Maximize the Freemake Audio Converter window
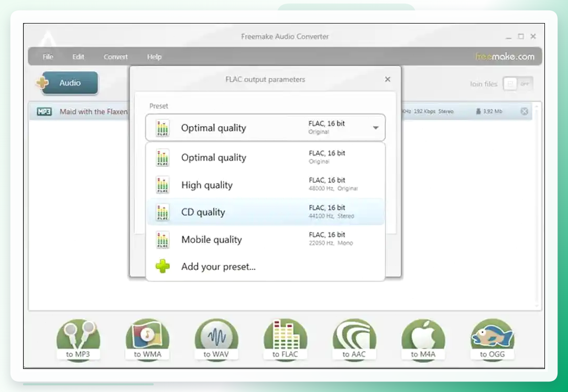 click(x=521, y=36)
